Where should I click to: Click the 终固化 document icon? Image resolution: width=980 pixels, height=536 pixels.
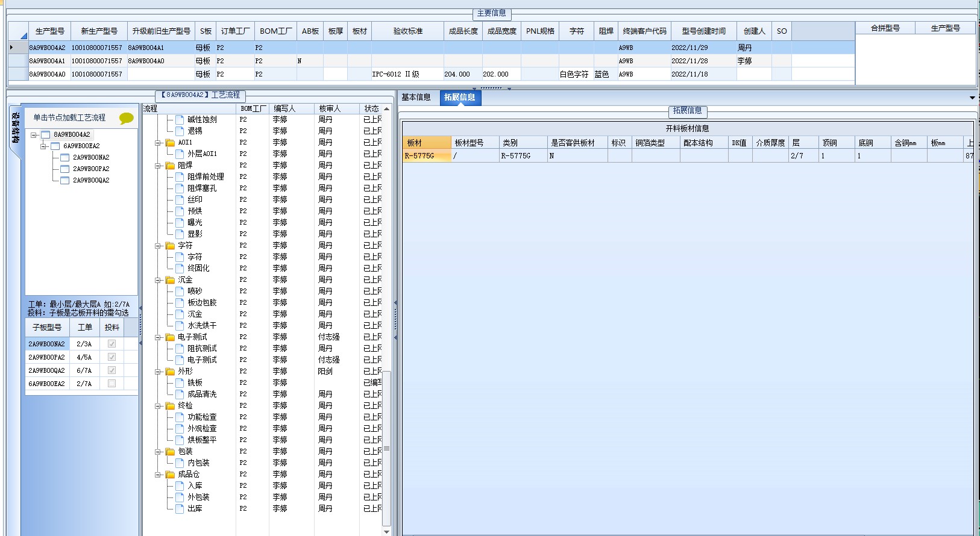pos(180,268)
